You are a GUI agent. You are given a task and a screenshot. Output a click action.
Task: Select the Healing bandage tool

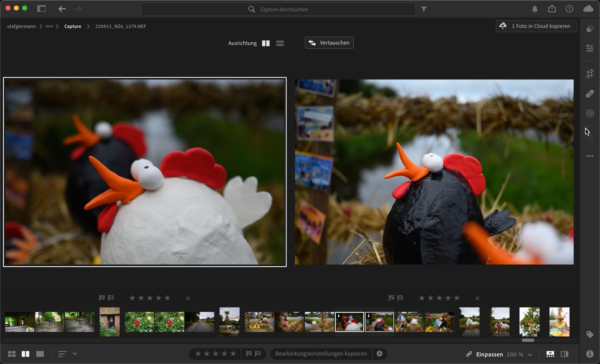point(590,94)
